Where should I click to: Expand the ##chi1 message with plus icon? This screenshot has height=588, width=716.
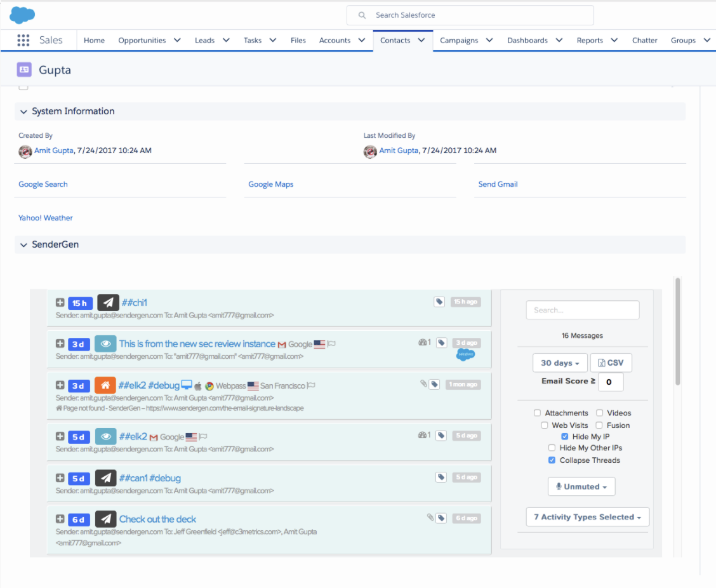coord(60,302)
